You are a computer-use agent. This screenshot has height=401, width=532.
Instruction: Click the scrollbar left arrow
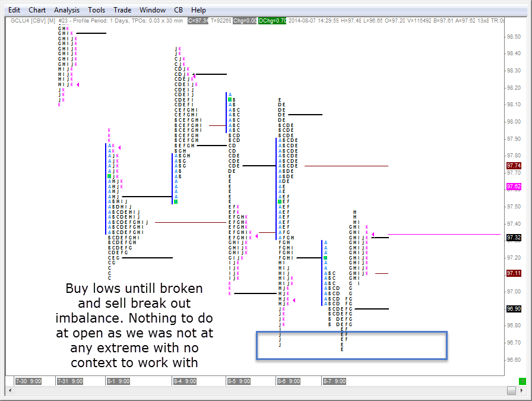10,390
